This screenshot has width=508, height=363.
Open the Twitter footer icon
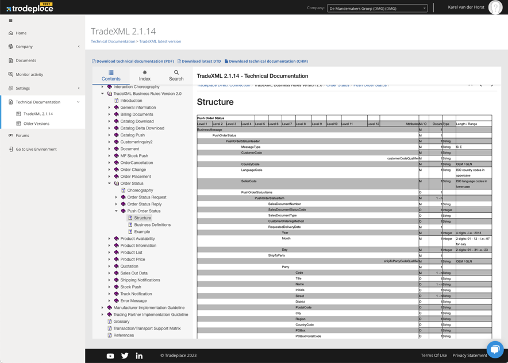125,356
